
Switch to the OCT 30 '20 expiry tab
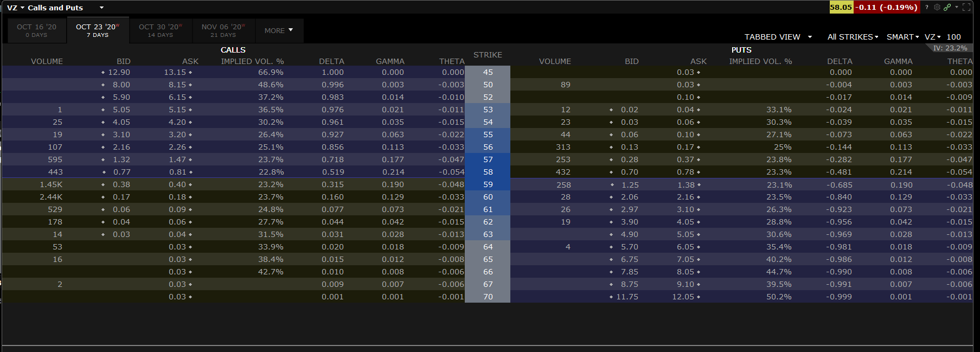[161, 30]
